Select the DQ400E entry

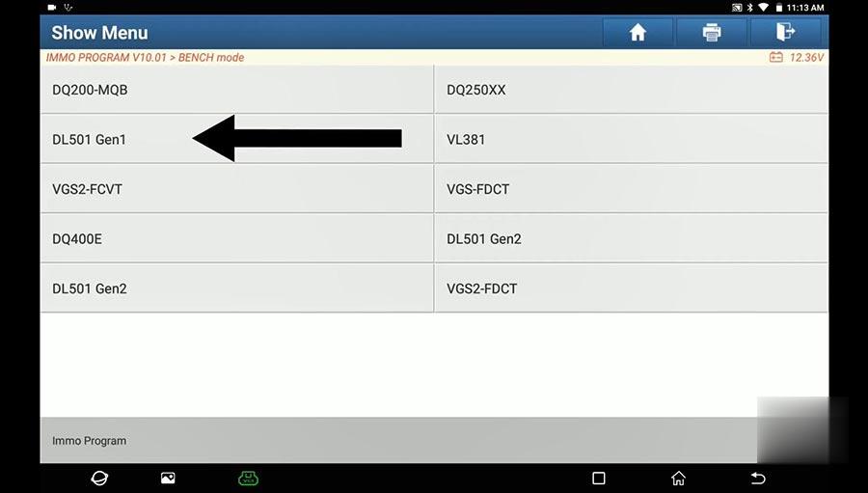click(x=237, y=238)
